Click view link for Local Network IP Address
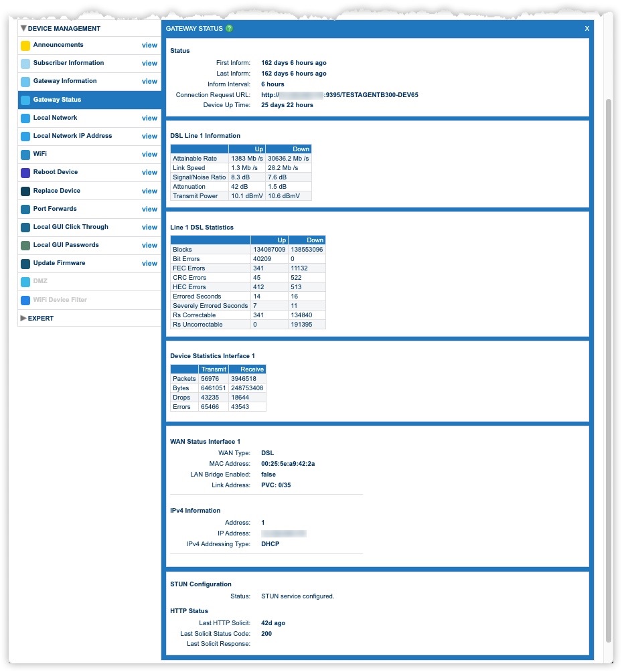 [149, 137]
